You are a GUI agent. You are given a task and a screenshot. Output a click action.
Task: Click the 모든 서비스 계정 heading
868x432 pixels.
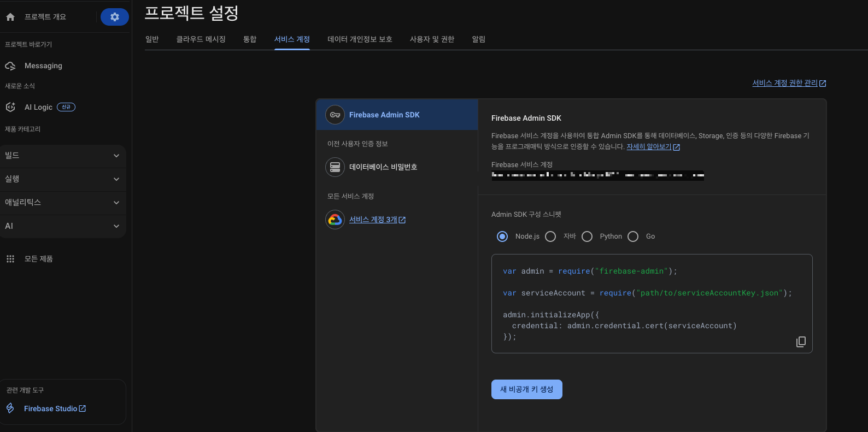(350, 196)
